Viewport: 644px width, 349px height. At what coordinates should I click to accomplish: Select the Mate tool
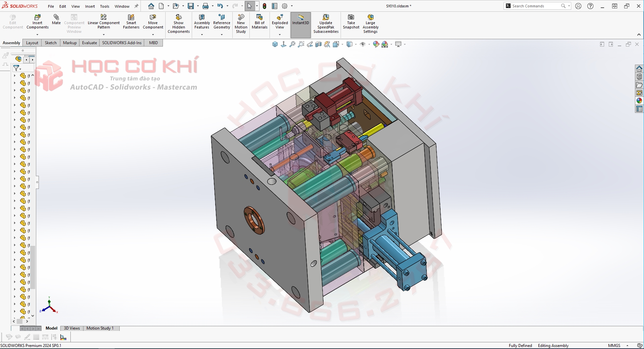pyautogui.click(x=56, y=19)
